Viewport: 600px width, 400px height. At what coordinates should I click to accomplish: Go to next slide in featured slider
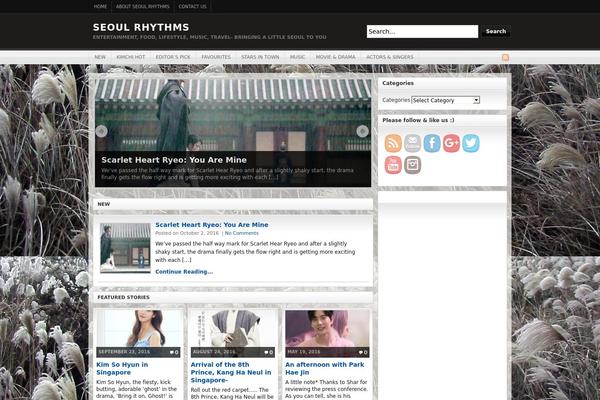click(x=362, y=131)
